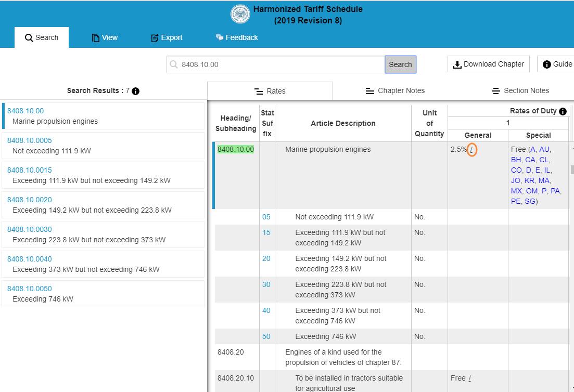The image size is (574, 392).
Task: Click stat suffix 20 link
Action: tap(266, 258)
